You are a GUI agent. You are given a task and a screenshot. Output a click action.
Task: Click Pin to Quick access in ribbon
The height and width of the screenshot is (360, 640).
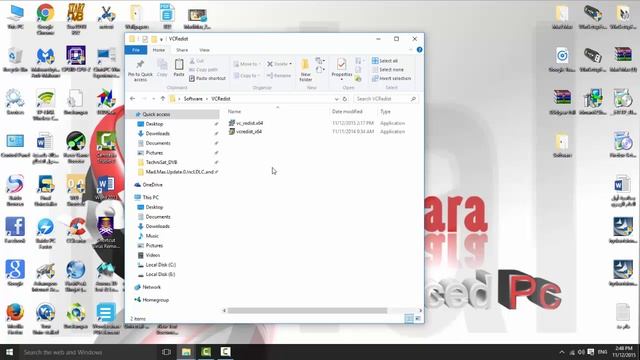click(x=140, y=70)
